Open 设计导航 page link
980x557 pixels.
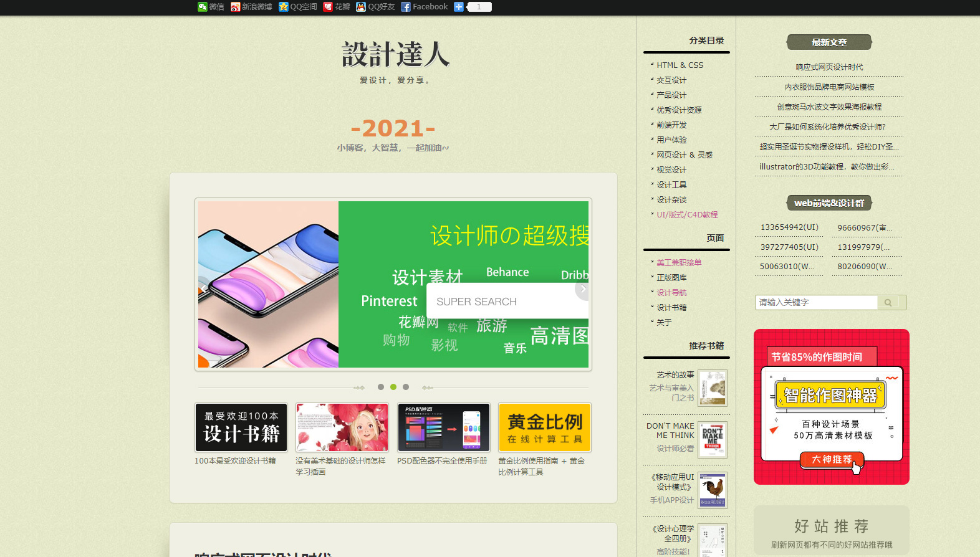[671, 293]
